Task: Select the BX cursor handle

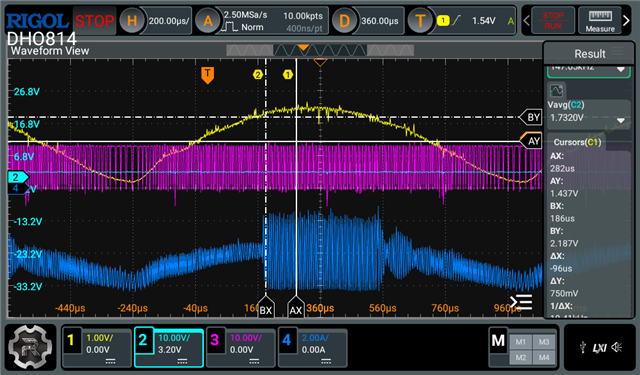Action: [266, 307]
